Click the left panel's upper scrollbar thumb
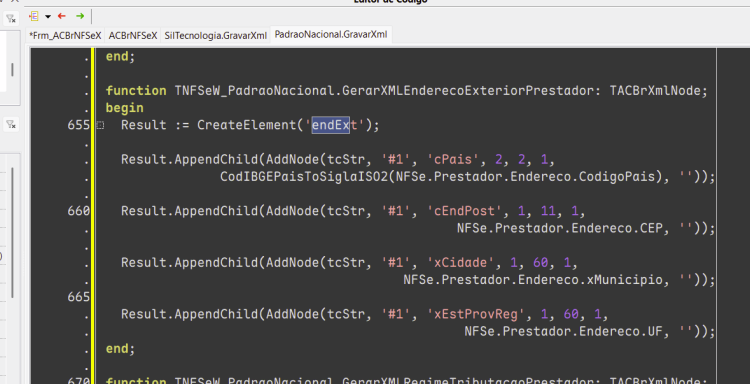 (x=12, y=70)
